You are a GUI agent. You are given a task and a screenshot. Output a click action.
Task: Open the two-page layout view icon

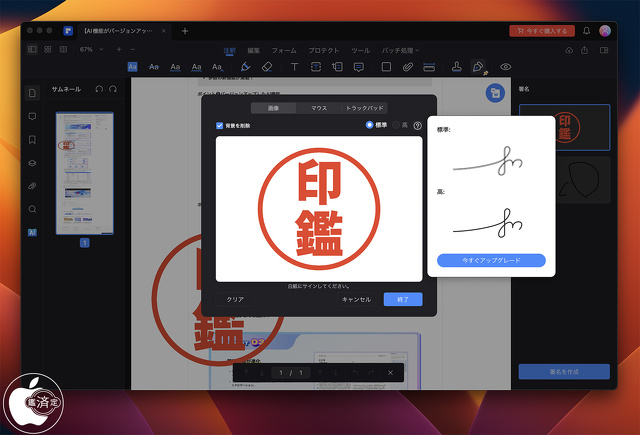(63, 49)
